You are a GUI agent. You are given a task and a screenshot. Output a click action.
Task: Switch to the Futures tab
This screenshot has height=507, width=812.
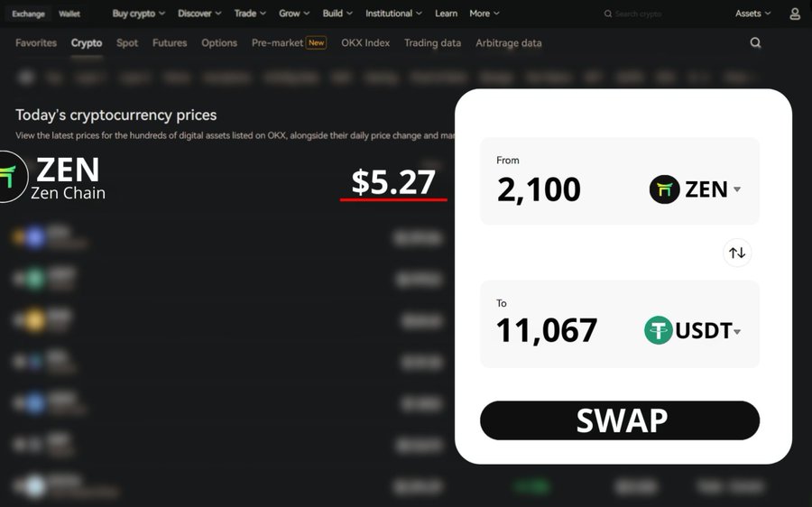(x=170, y=43)
